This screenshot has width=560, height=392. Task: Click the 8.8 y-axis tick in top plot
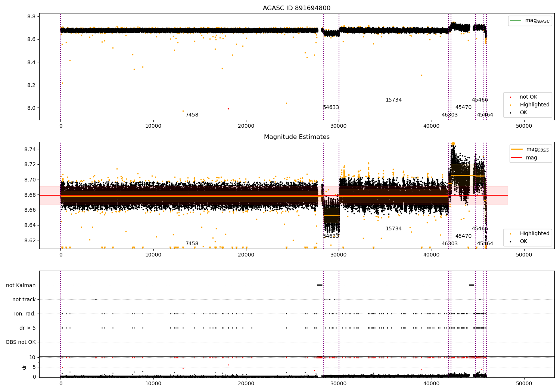(31, 17)
